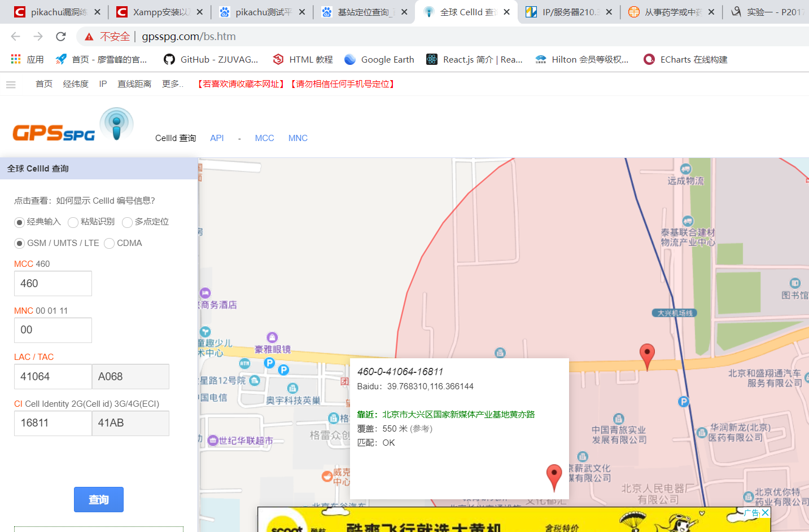Select the 粘贴识别 radio button
This screenshot has width=809, height=532.
(x=73, y=222)
